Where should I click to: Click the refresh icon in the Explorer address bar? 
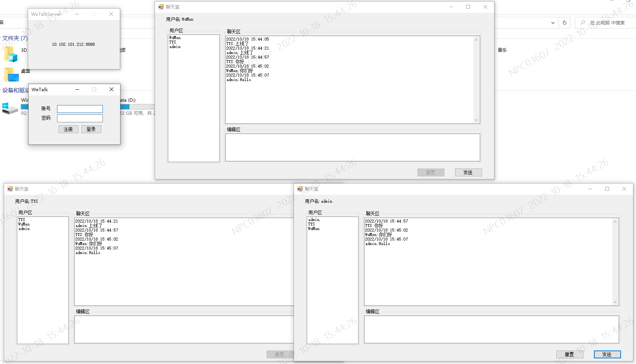[564, 23]
